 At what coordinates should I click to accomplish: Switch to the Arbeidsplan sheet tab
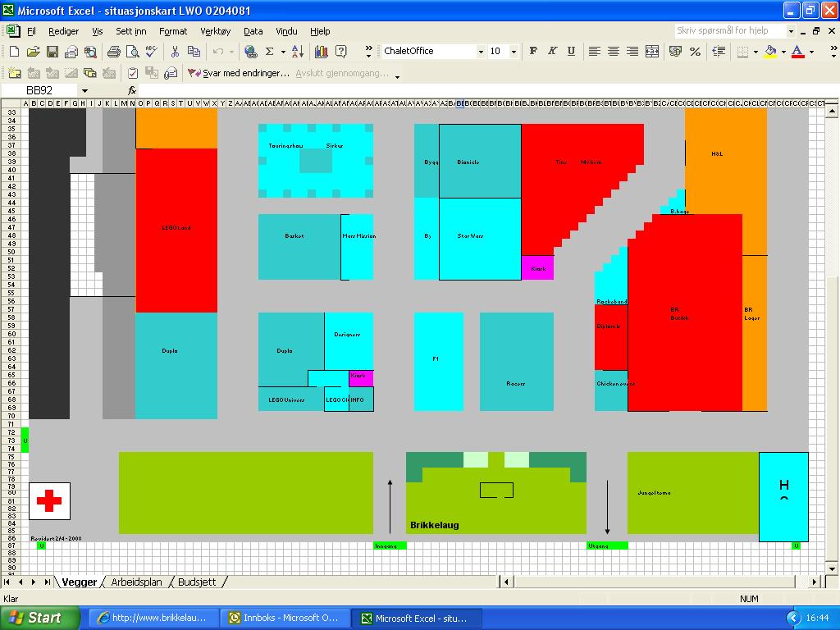coord(137,582)
